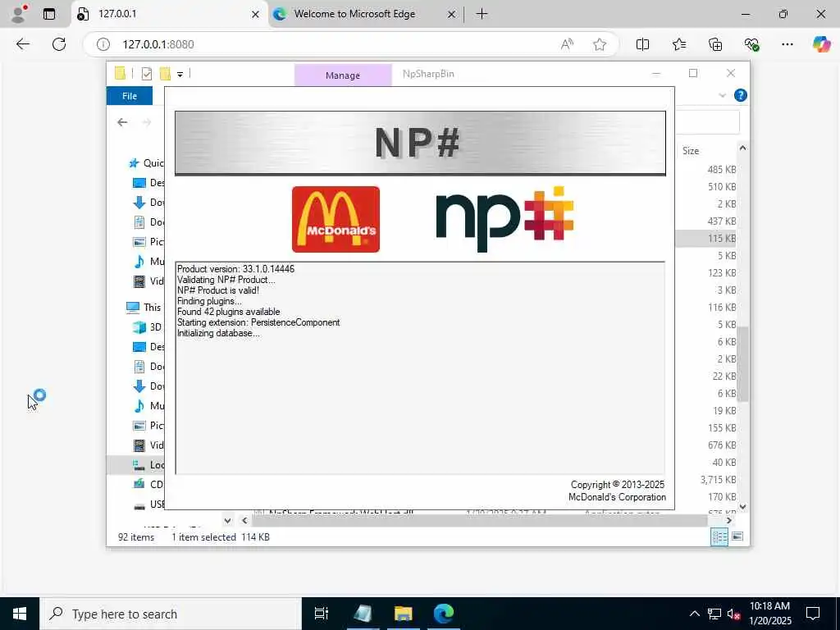Open the Favorites list icon
Image resolution: width=840 pixels, height=630 pixels.
[678, 44]
